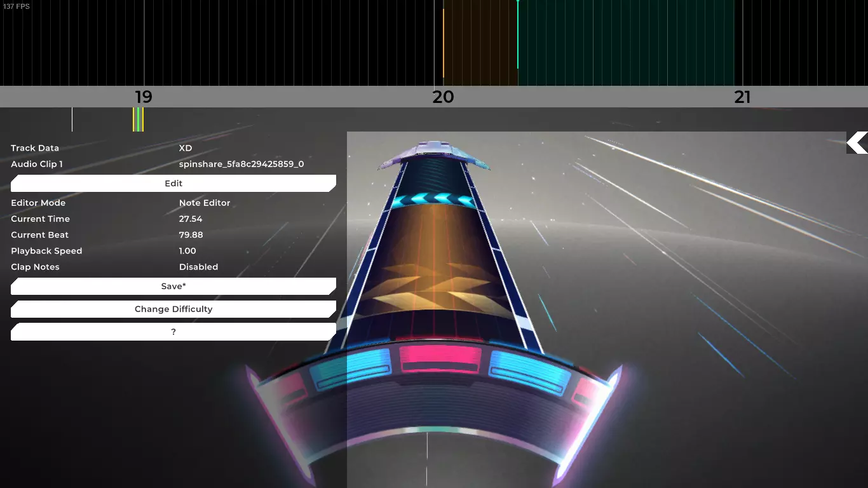Click the 1.00 playback speed value

click(x=187, y=251)
